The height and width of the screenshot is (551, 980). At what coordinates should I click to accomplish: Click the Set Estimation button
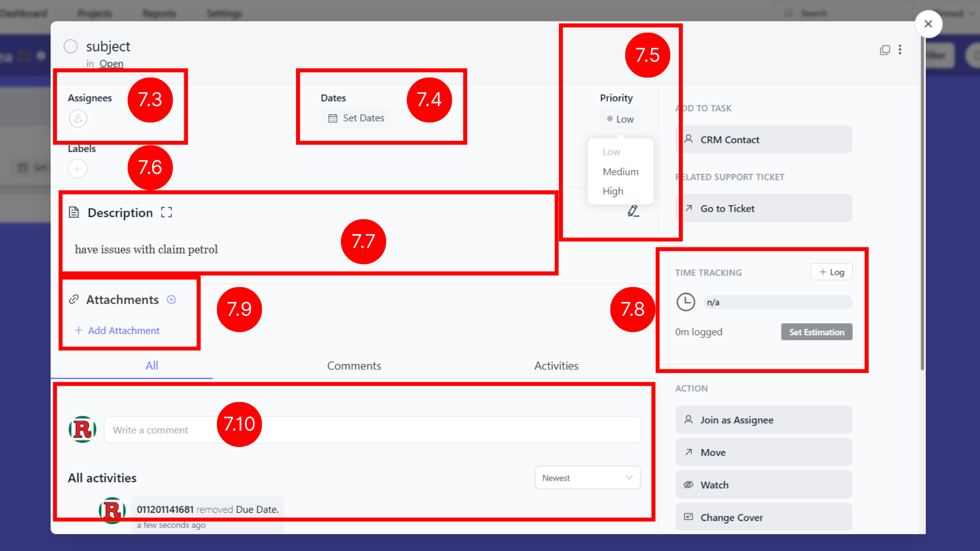[x=816, y=332]
